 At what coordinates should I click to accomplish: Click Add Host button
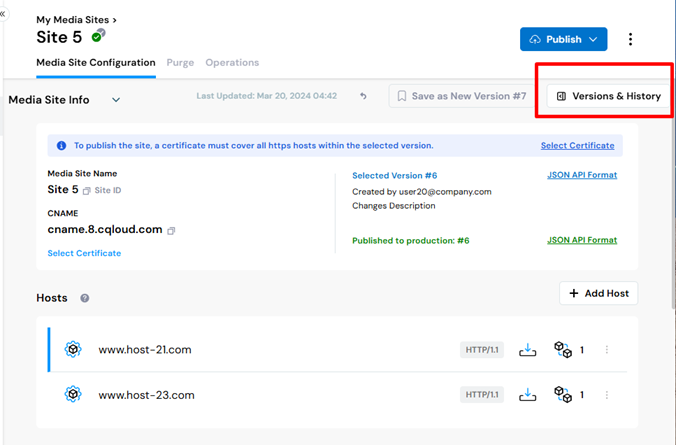click(x=598, y=293)
